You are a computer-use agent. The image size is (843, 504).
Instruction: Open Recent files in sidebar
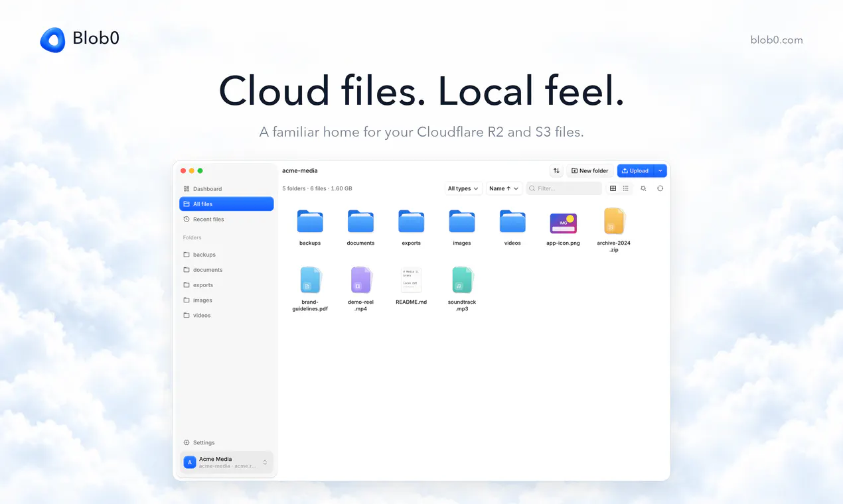point(226,220)
